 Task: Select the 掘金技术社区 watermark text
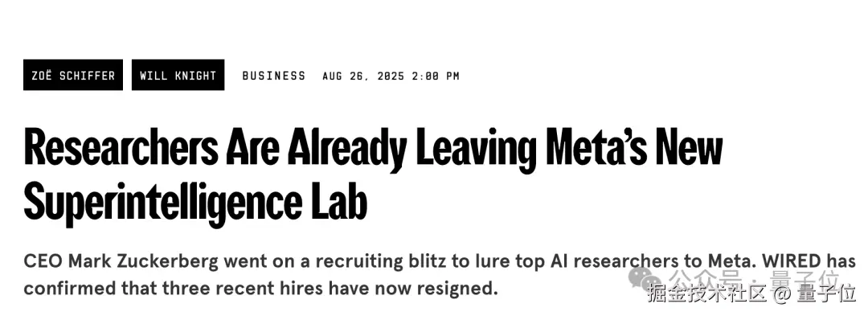tap(706, 293)
